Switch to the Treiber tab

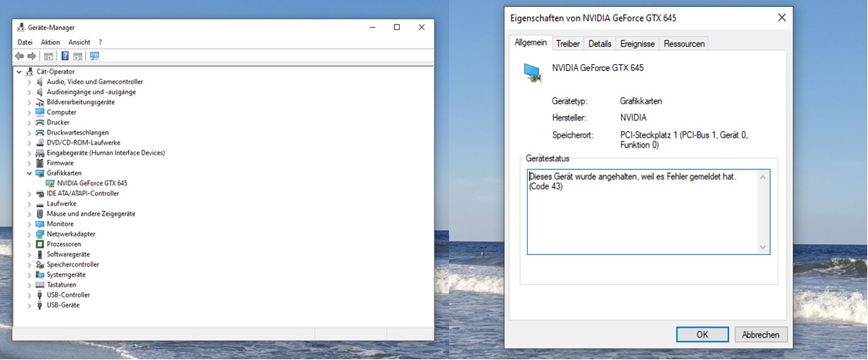pyautogui.click(x=568, y=44)
